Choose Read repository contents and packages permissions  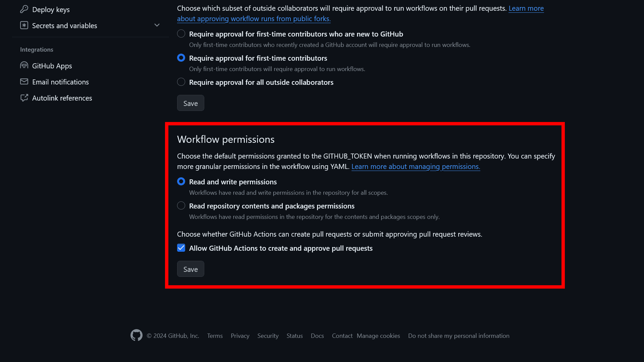click(x=181, y=205)
